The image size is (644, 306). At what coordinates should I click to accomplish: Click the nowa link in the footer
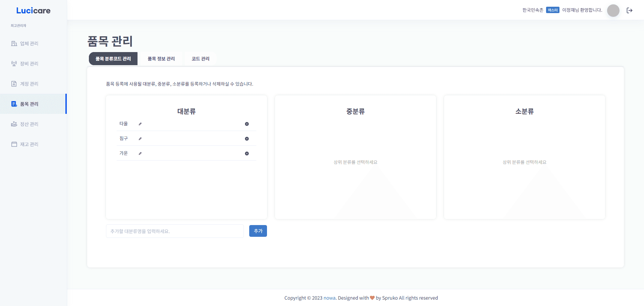tap(329, 298)
